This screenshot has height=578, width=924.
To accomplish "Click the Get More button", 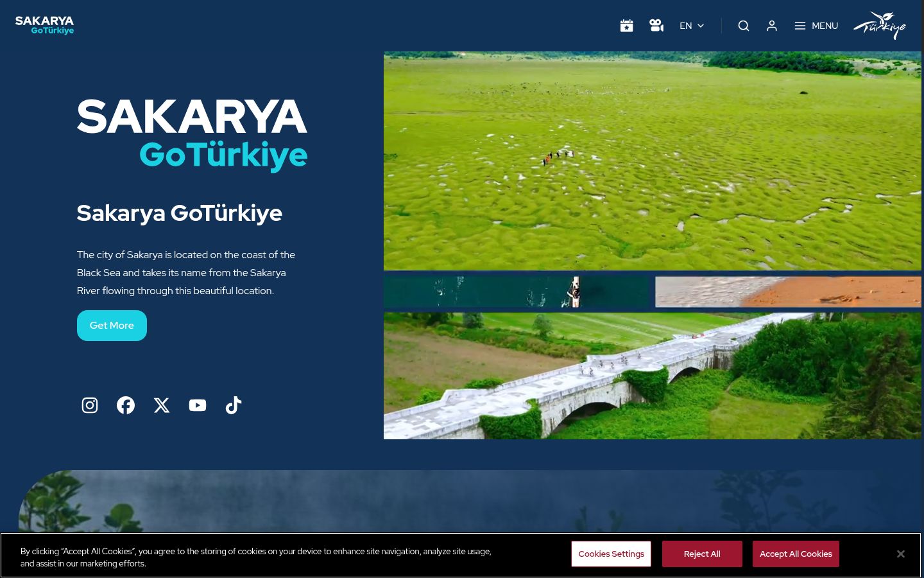I will point(112,326).
